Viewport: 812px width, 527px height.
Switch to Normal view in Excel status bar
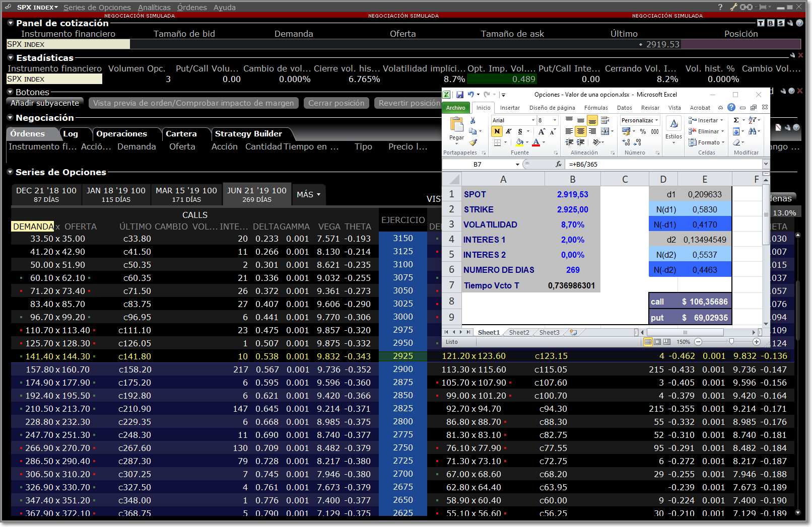648,342
